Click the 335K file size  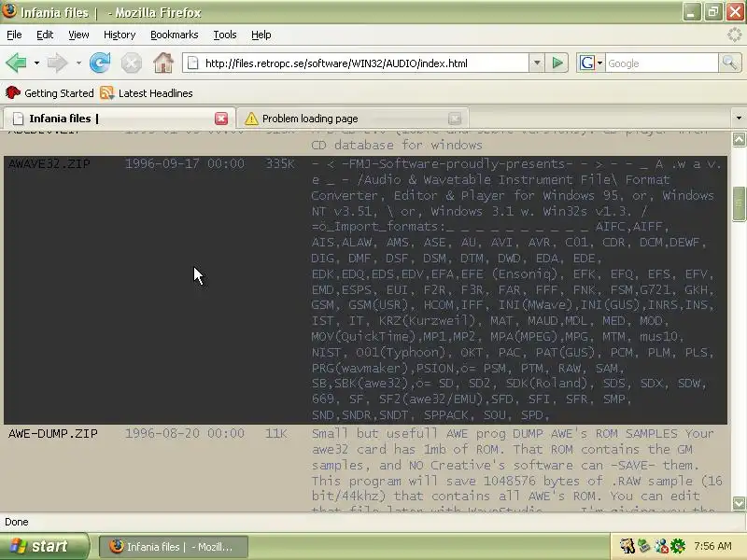coord(279,164)
